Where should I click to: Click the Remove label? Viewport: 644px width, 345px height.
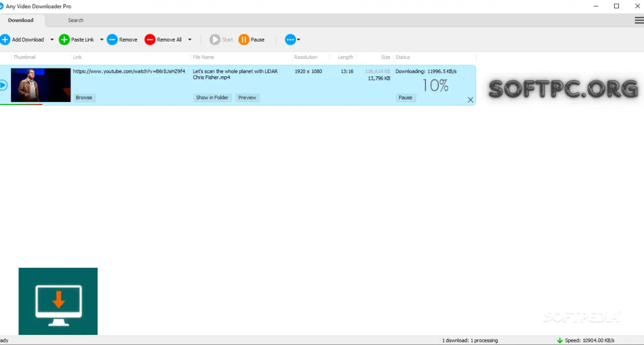pyautogui.click(x=128, y=39)
